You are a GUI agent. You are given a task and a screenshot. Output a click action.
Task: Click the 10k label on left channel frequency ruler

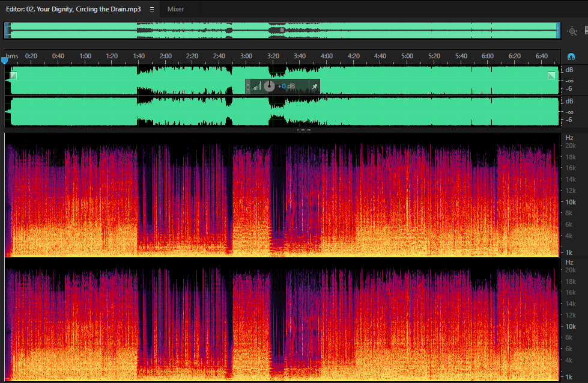[x=571, y=202]
